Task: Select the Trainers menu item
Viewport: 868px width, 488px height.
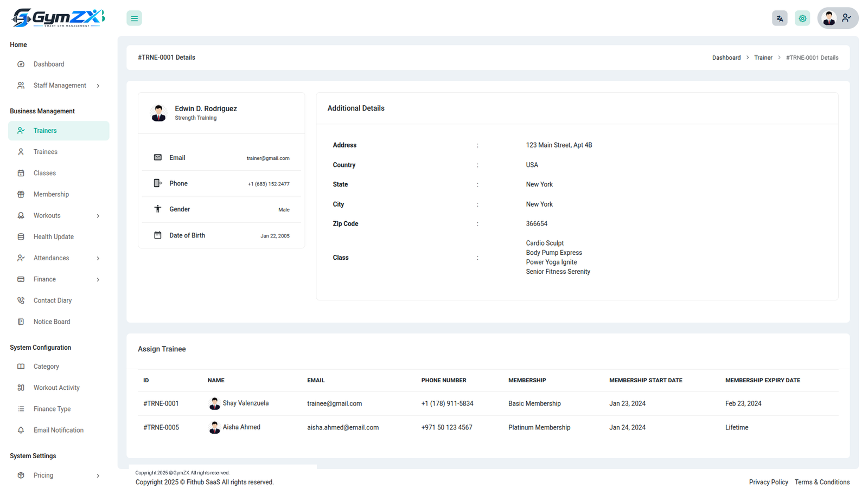Action: click(x=59, y=131)
